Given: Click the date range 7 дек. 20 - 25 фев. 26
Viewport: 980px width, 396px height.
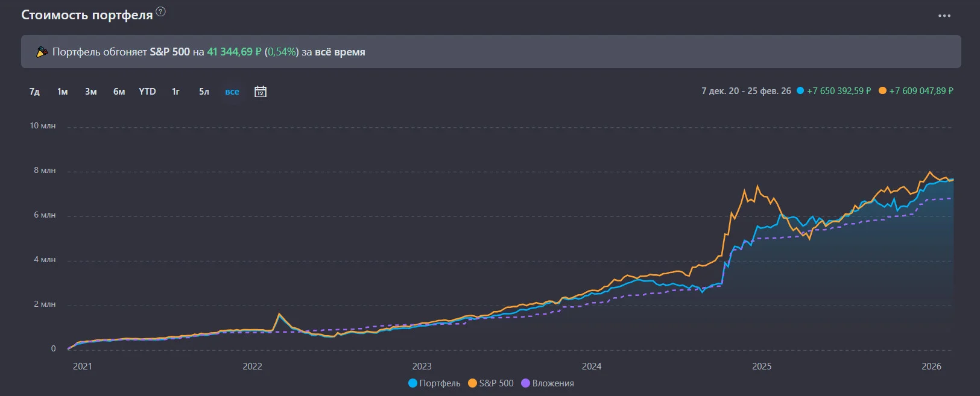Looking at the screenshot, I should tap(746, 91).
